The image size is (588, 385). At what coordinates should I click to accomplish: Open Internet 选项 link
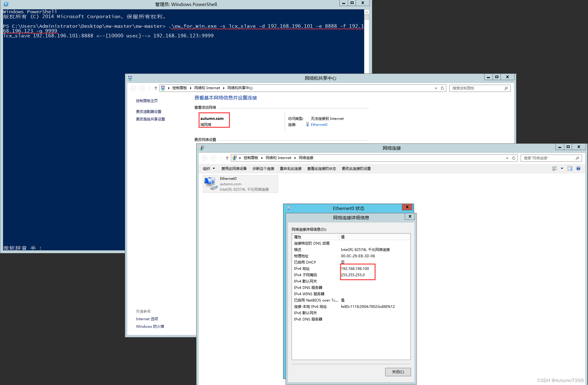(x=147, y=319)
